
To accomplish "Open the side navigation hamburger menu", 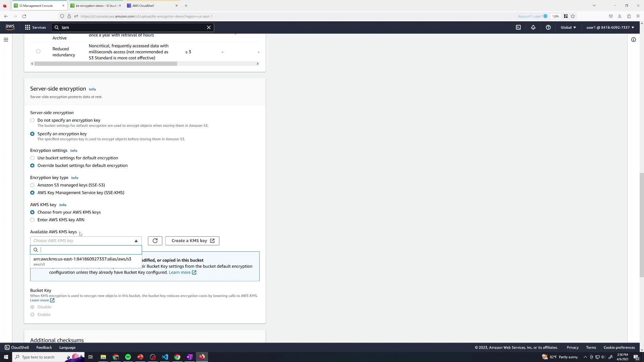I will click(6, 40).
